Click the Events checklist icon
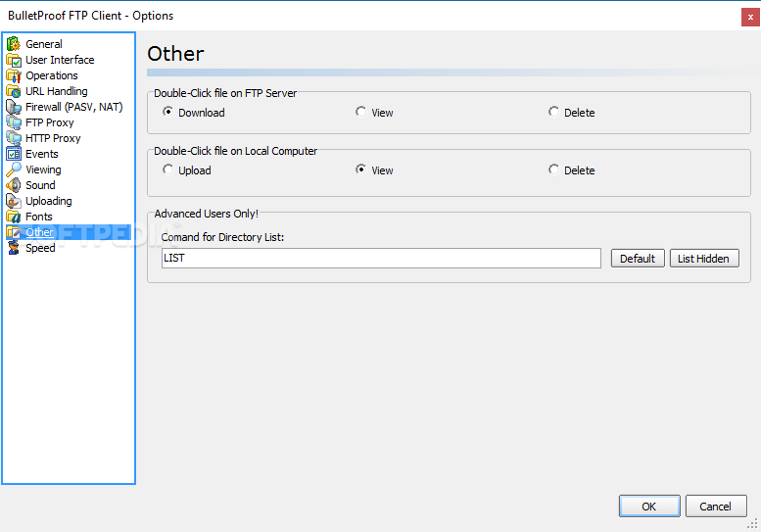The height and width of the screenshot is (532, 761). tap(14, 154)
